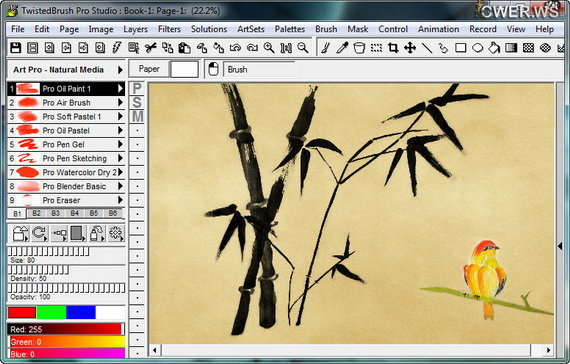Screen dimensions: 570x364
Task: Select the Ellipse shape tool
Action: tap(478, 48)
